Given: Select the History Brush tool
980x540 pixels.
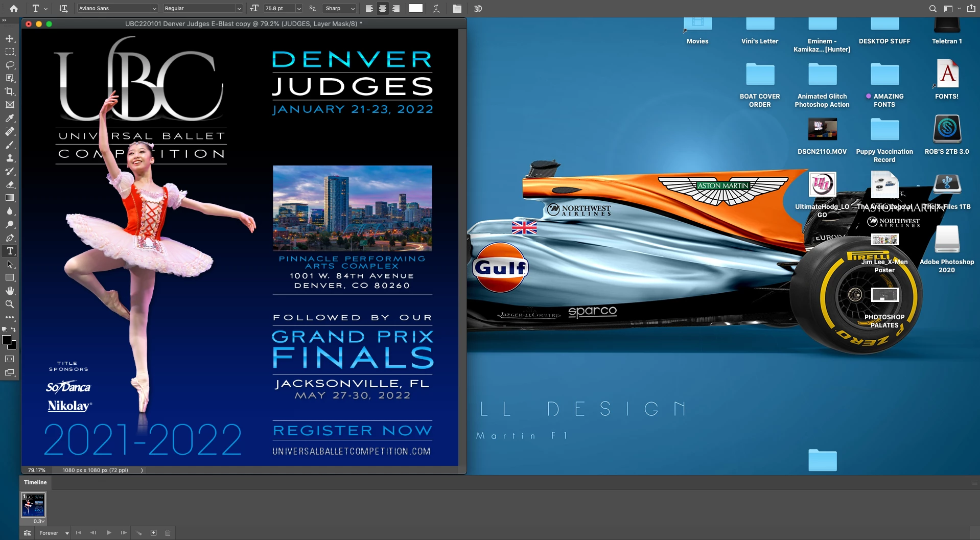Looking at the screenshot, I should point(10,171).
